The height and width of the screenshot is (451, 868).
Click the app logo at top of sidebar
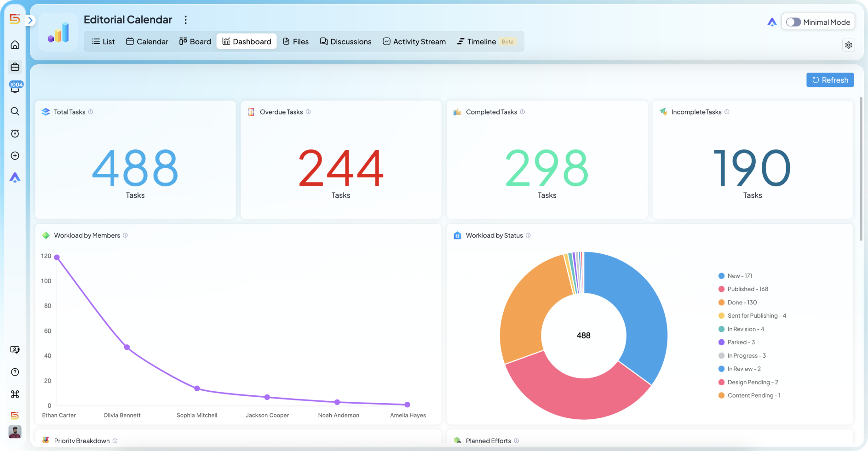pyautogui.click(x=15, y=19)
